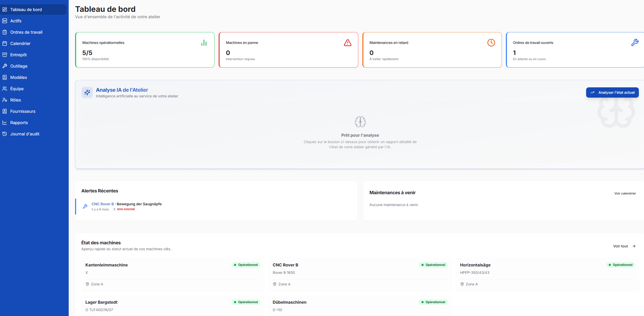Click the NON ASSIGNÉ label in alerts
Screen dimensions: 644x316
coord(126,209)
